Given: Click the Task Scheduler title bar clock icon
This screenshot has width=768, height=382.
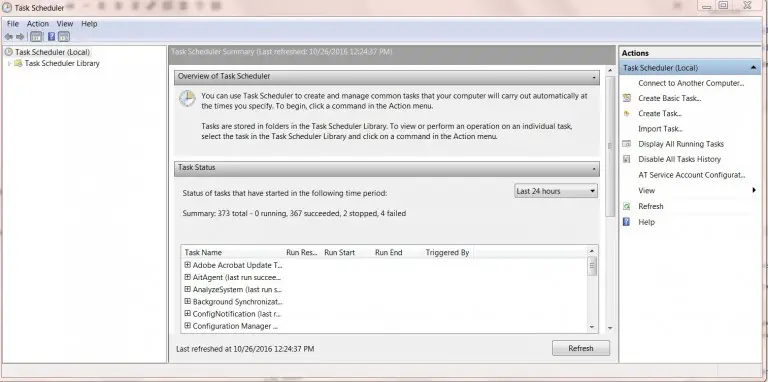Looking at the screenshot, I should coord(7,7).
